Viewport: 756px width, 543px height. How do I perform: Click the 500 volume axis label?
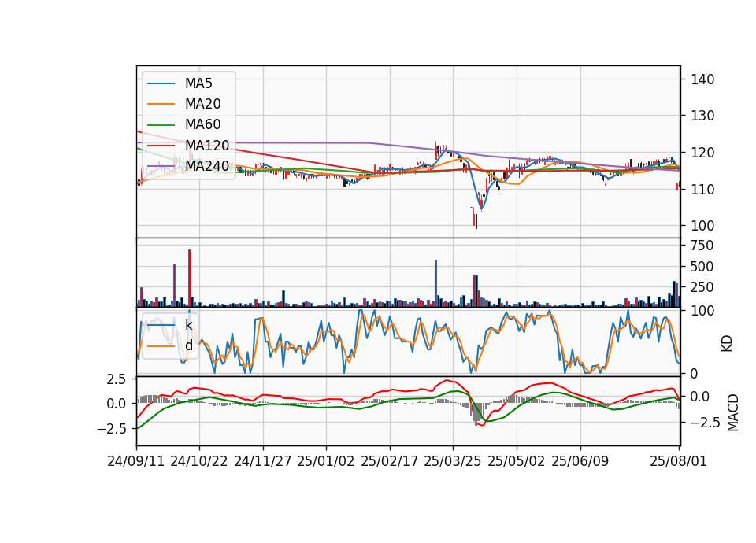click(702, 267)
